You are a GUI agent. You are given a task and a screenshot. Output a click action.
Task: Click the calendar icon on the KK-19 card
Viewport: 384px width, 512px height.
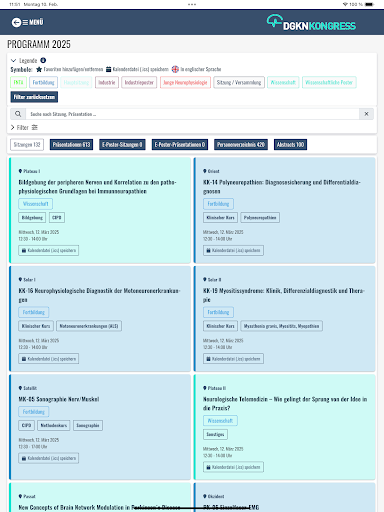(x=208, y=359)
